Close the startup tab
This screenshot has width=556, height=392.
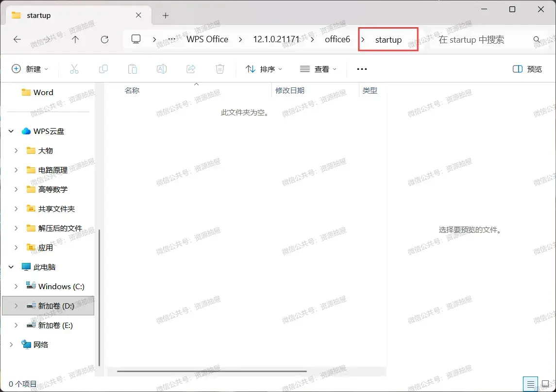[x=138, y=15]
